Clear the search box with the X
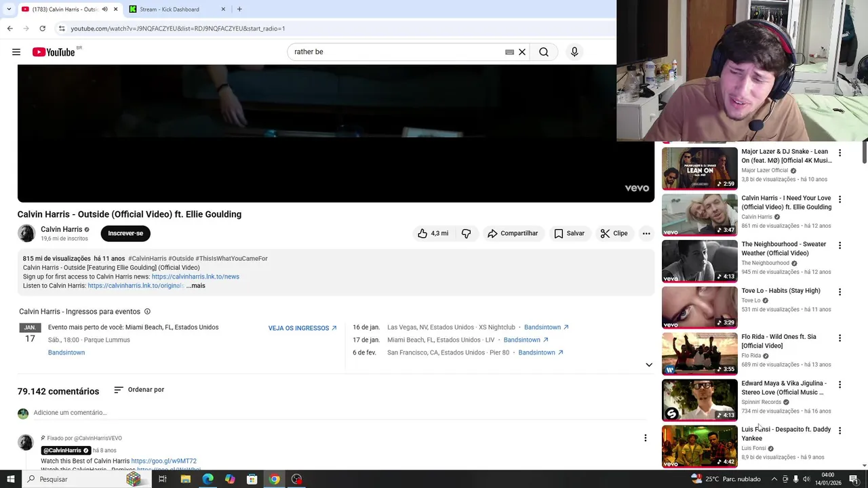This screenshot has width=868, height=488. point(522,52)
